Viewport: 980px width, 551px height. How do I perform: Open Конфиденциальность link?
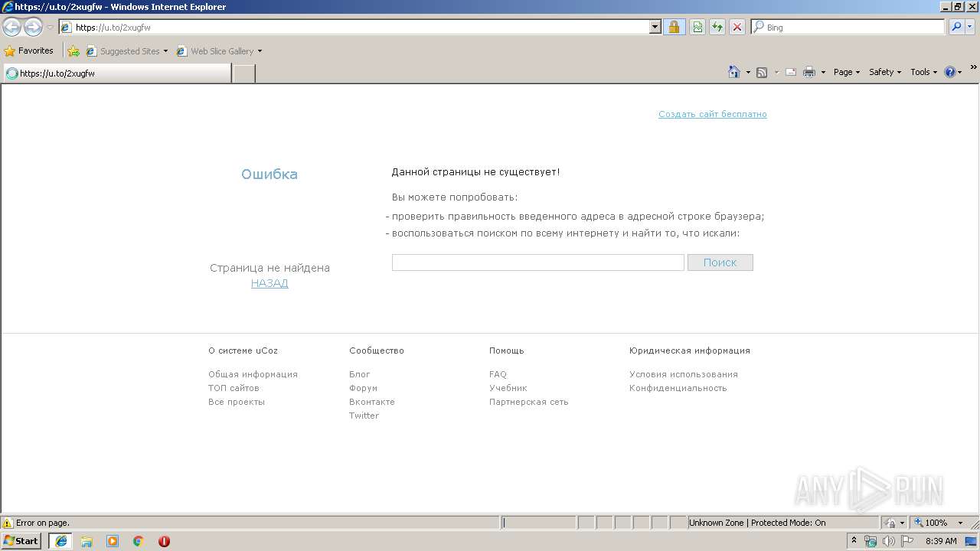click(x=678, y=388)
